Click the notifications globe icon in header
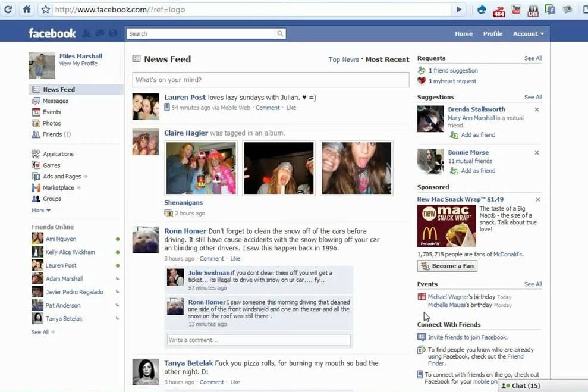The width and height of the screenshot is (588, 392). click(113, 33)
